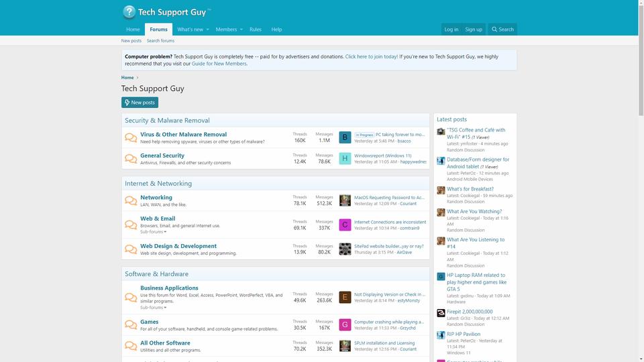Open the blue 'B' avatar of bsacco
This screenshot has width=644, height=362.
[345, 137]
